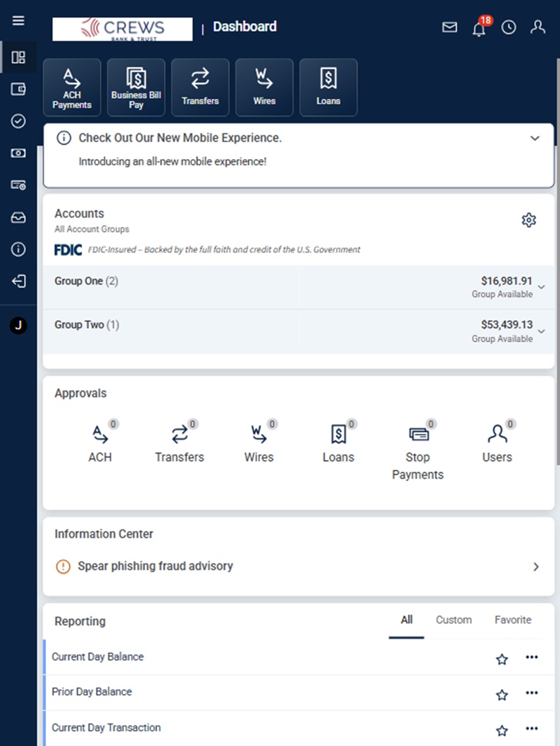Click the advisory warning exclamation icon
The height and width of the screenshot is (746, 560).
[63, 567]
